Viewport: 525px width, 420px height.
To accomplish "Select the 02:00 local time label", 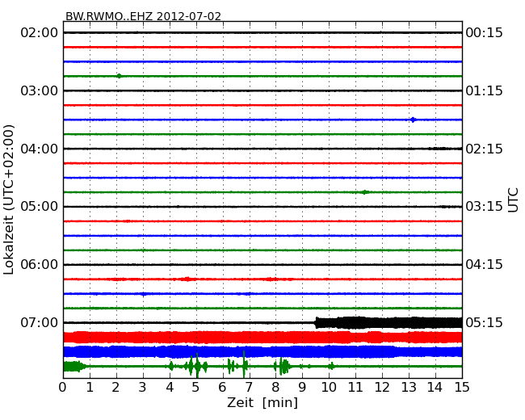I will (40, 33).
